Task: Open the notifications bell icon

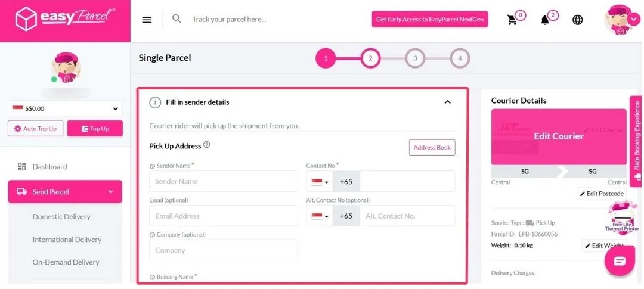Action: [545, 20]
